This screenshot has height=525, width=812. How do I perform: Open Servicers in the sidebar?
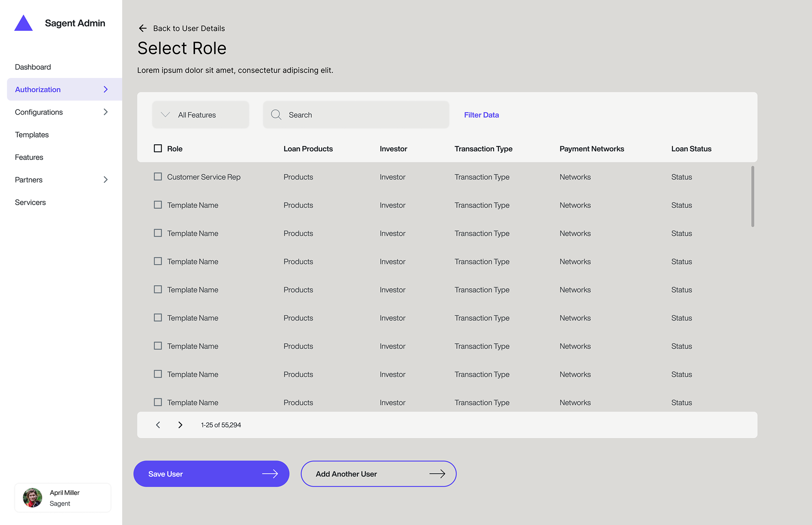30,202
